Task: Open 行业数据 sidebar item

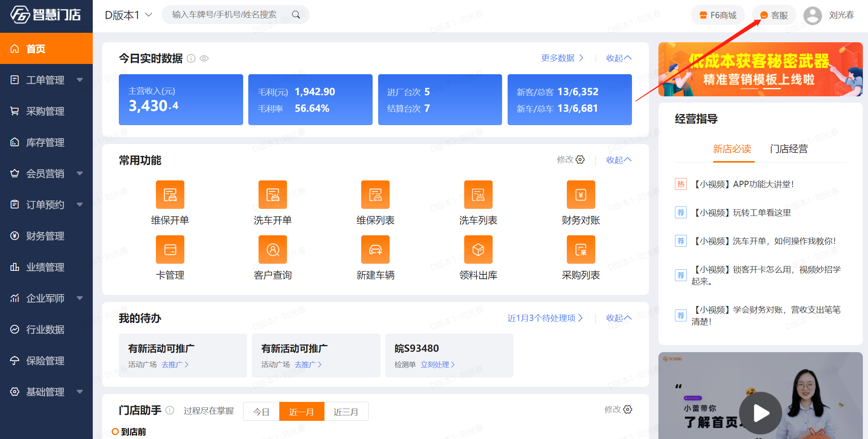Action: click(46, 329)
